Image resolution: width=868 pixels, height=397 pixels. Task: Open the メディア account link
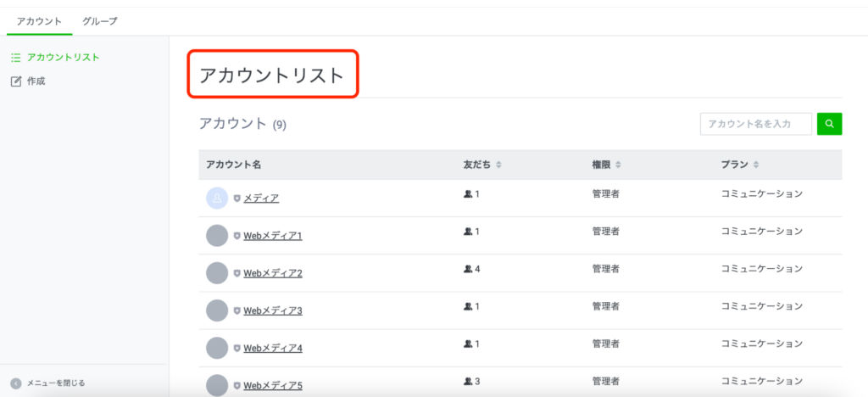coord(261,198)
